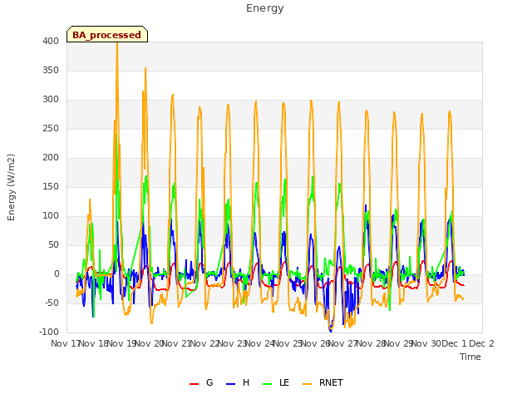Click the Energy chart title
The width and height of the screenshot is (532, 399).
(x=265, y=8)
